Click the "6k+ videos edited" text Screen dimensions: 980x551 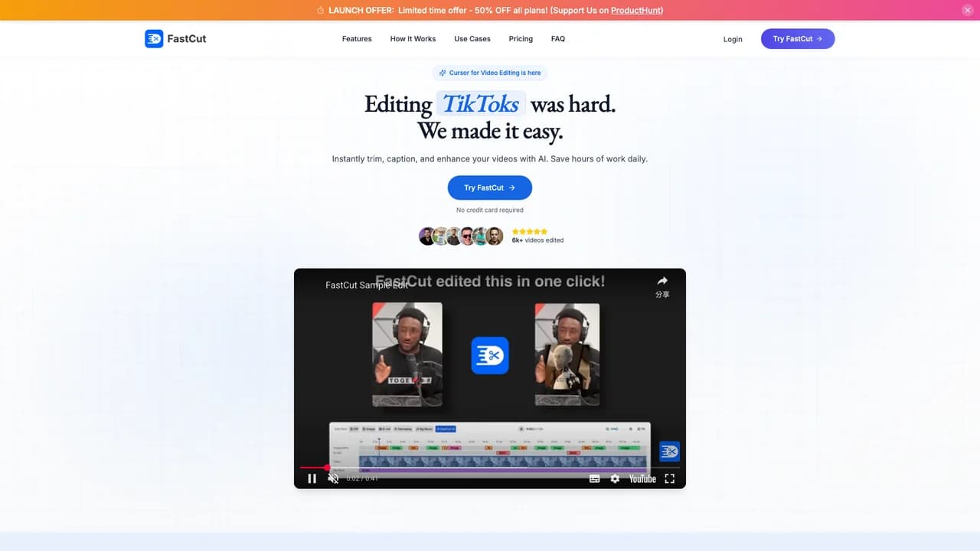click(x=537, y=240)
